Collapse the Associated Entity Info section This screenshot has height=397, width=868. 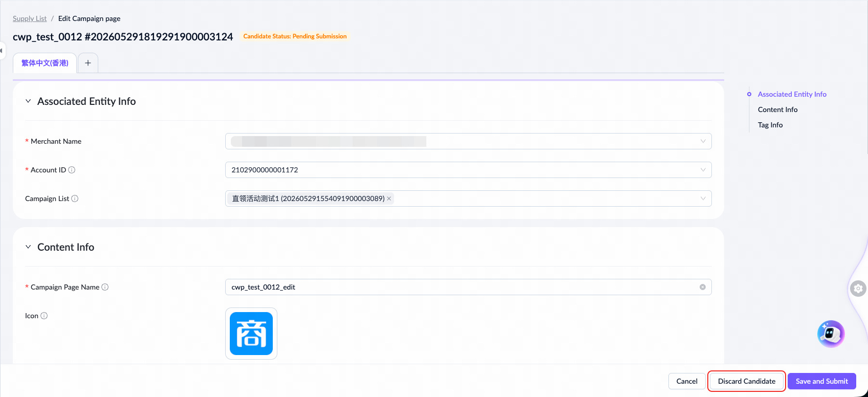[28, 101]
